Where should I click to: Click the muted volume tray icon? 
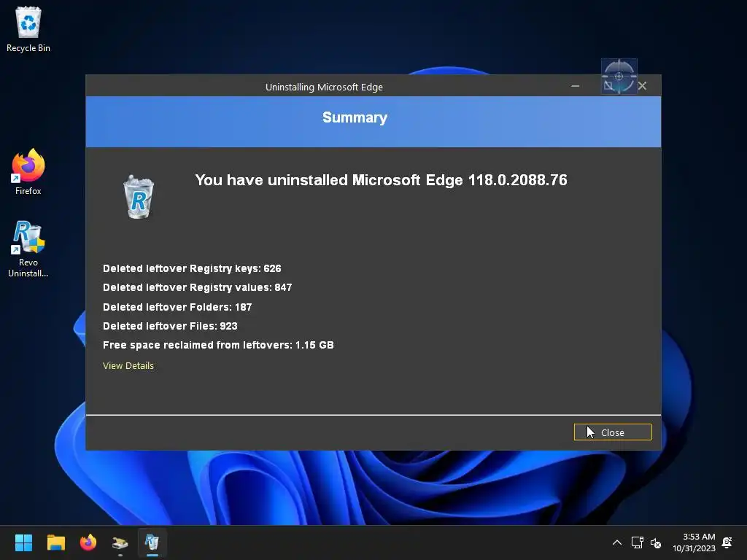click(656, 542)
